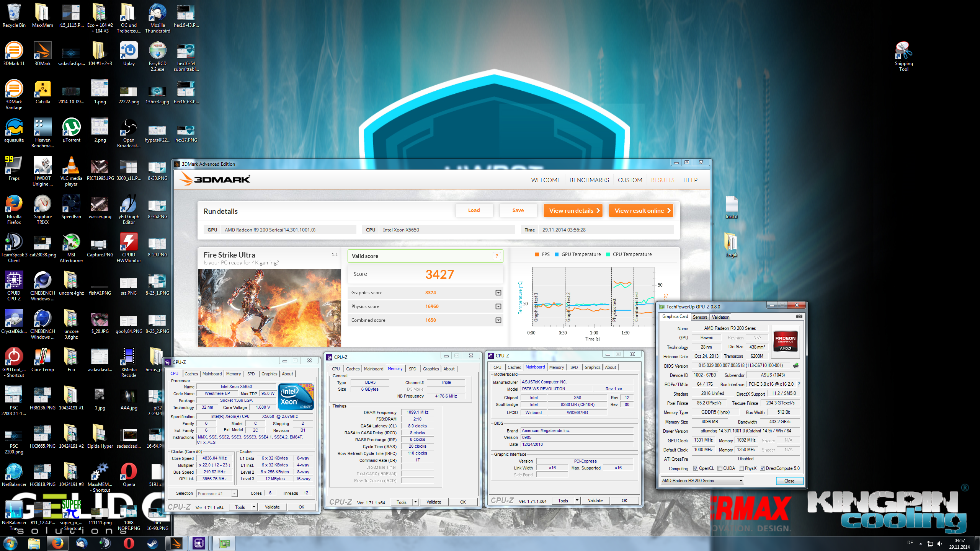Image resolution: width=980 pixels, height=551 pixels.
Task: Click CPU Temperature green legend swatch
Action: pos(608,254)
